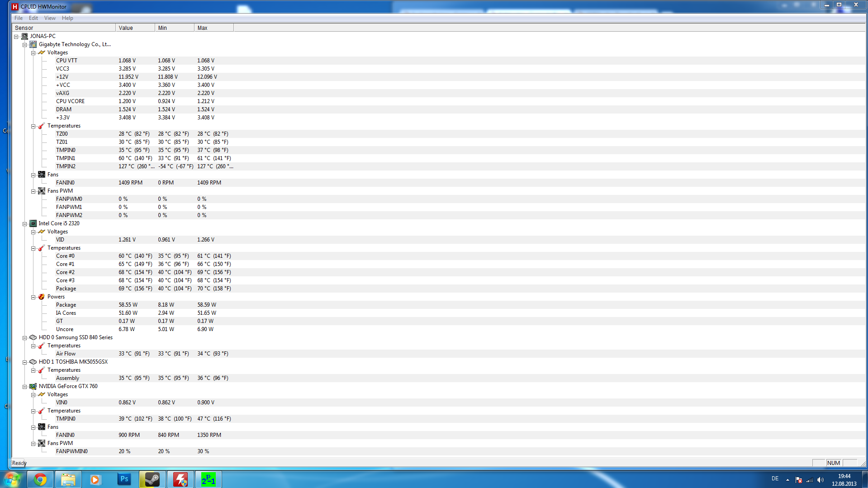Click the HDD 1 TOSHIBA drive icon
This screenshot has height=488, width=868.
(x=33, y=362)
